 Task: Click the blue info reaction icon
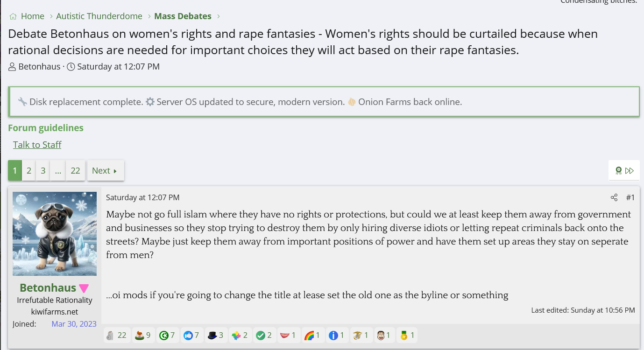333,335
